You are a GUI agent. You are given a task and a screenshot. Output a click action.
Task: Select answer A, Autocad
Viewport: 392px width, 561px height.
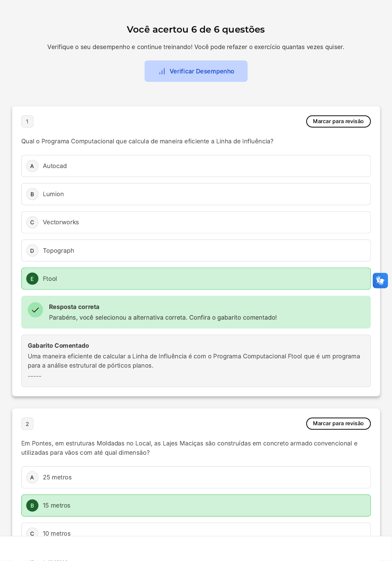(196, 166)
